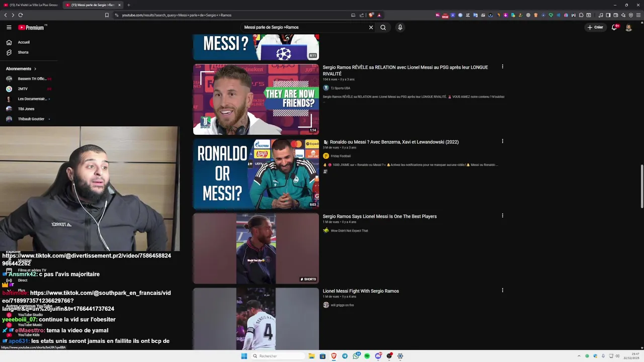Viewport: 644px width, 362px height.
Task: Open the notifications bell
Action: click(x=614, y=28)
